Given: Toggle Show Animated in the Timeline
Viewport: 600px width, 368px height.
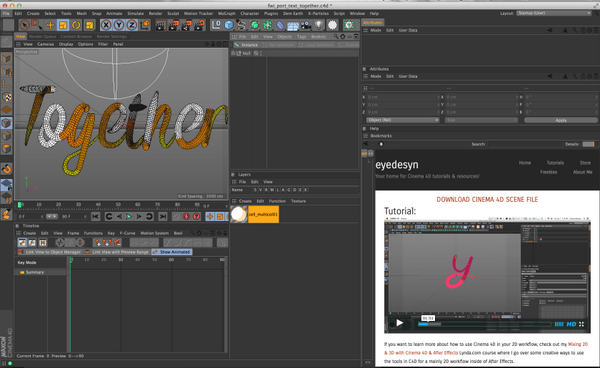Looking at the screenshot, I should [x=172, y=252].
